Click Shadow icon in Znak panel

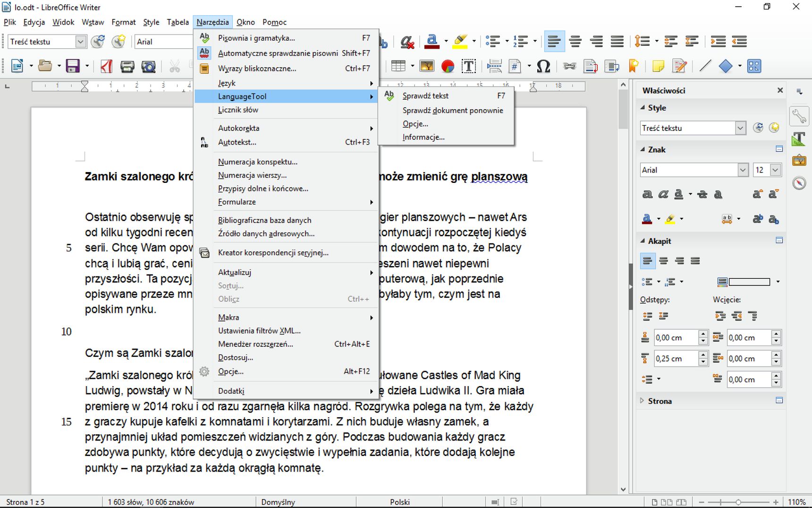[718, 194]
